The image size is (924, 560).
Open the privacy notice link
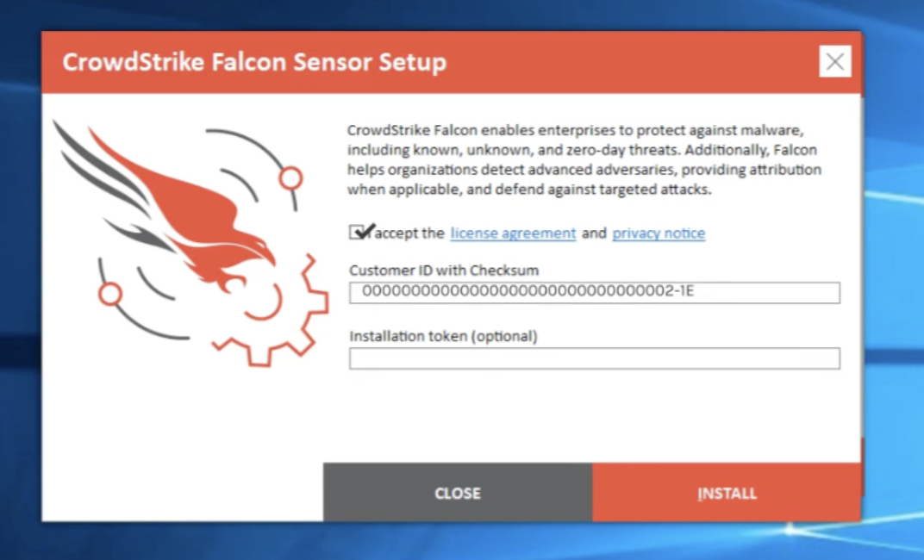659,233
